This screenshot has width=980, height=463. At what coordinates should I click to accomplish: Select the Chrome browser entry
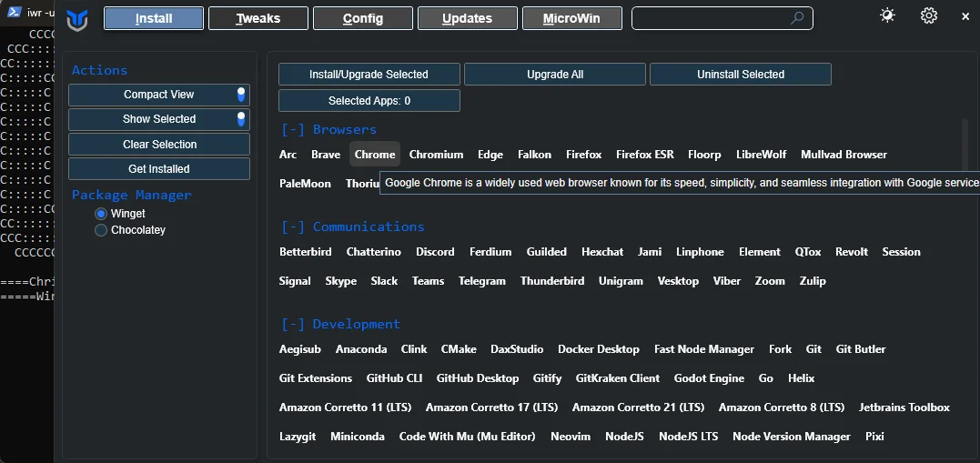point(375,155)
